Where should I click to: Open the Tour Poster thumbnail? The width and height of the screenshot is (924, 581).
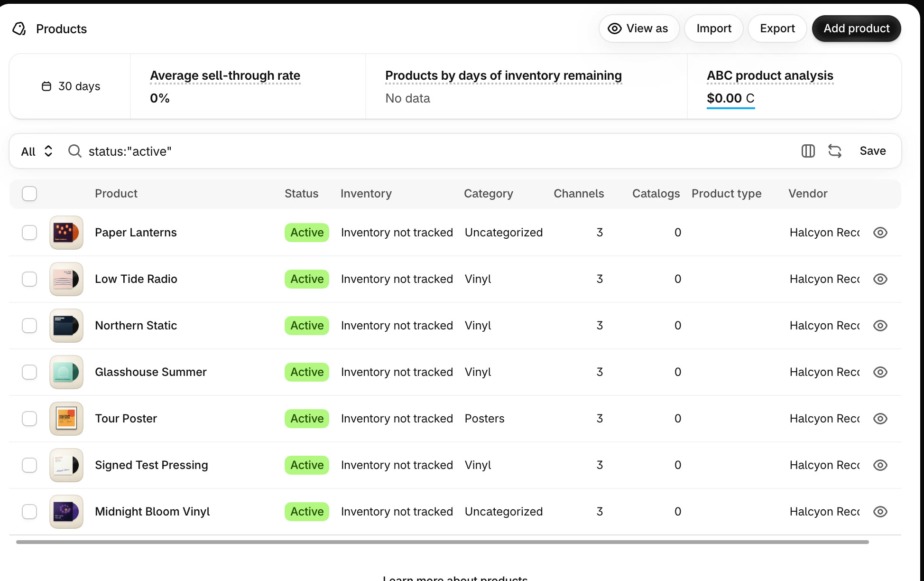(66, 419)
